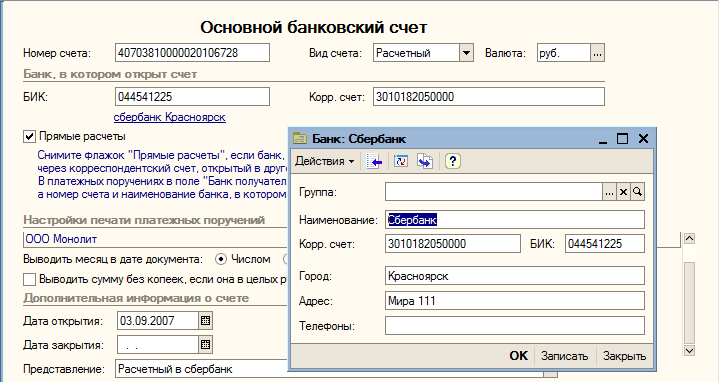Click the OK button in the Банк window
Viewport: 720px width, 382px height.
pos(518,356)
